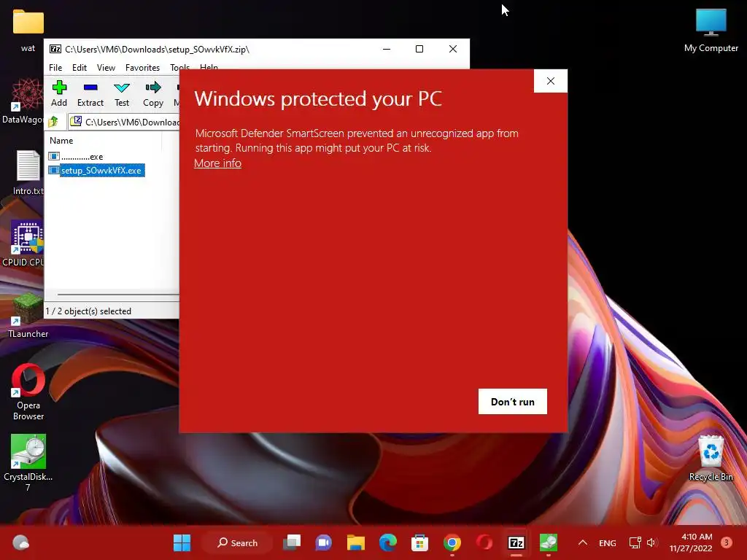Click the network tray icon
This screenshot has height=560, width=747.
635,542
